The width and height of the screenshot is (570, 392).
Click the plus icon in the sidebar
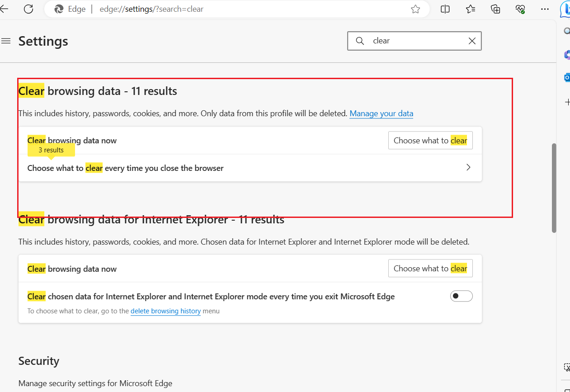coord(567,102)
